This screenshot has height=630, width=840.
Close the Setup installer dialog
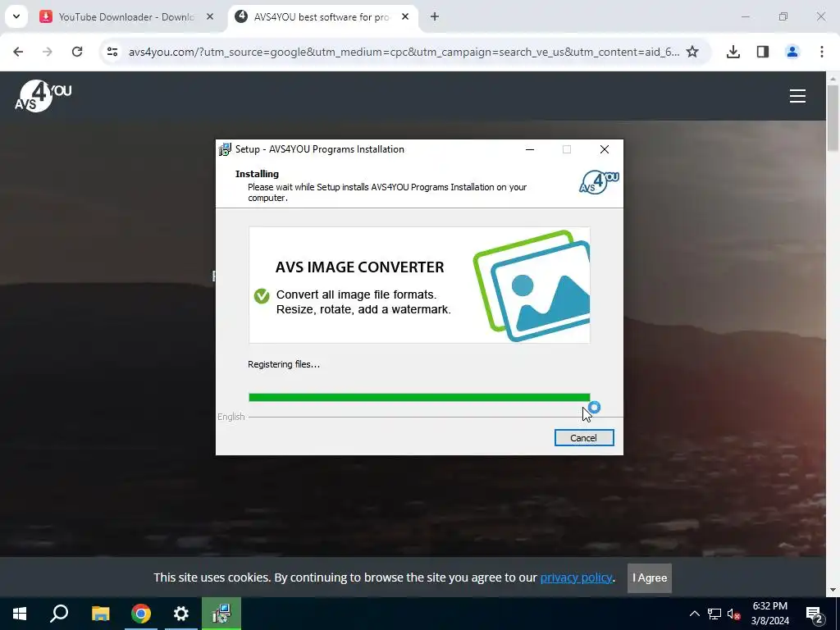coord(605,149)
